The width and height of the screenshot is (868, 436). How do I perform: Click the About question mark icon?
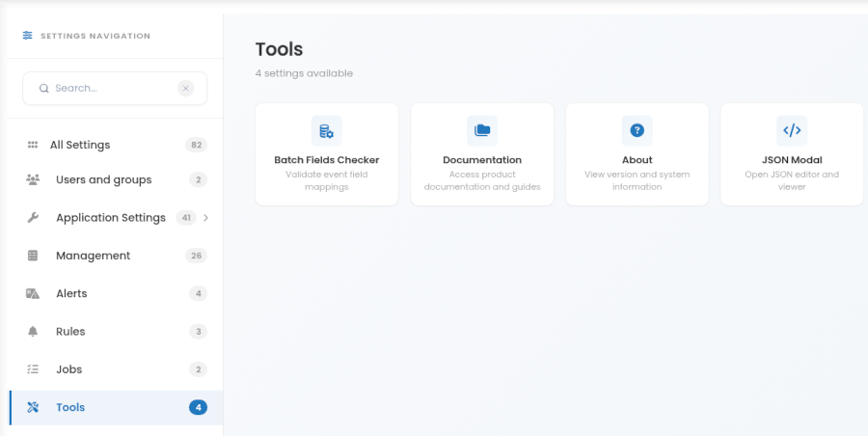637,131
